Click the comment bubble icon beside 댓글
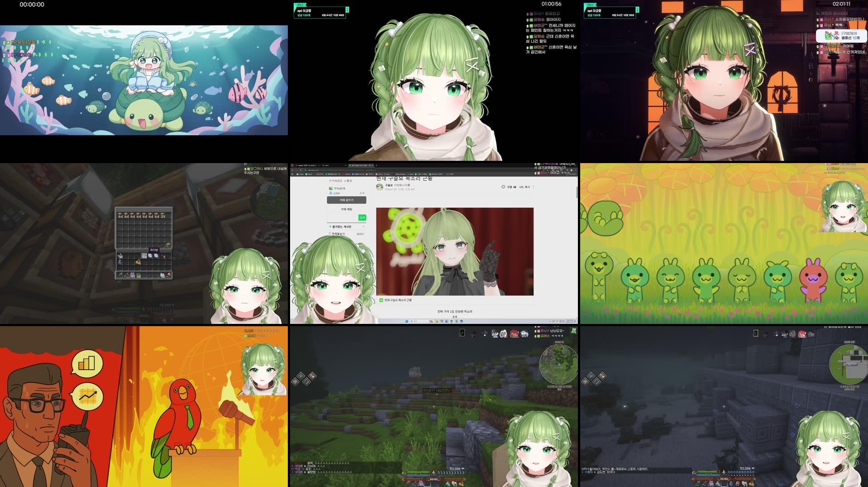This screenshot has height=487, width=868. tap(503, 187)
